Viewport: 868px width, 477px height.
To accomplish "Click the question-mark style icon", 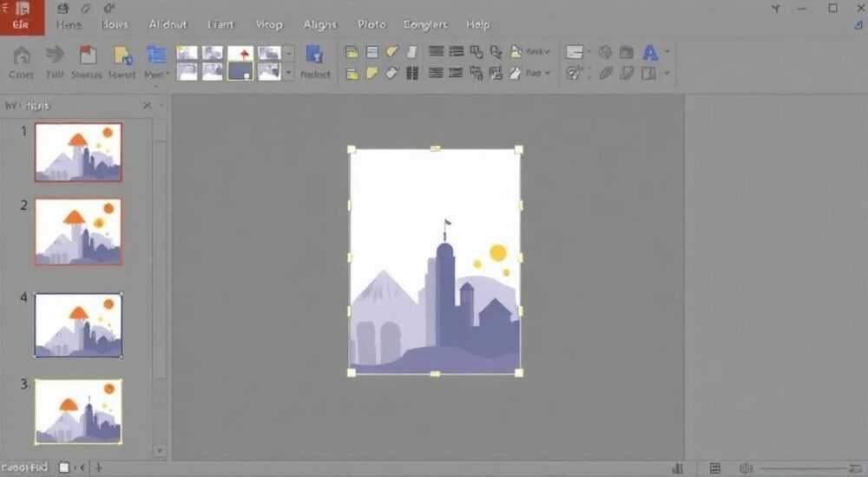I will click(x=574, y=73).
